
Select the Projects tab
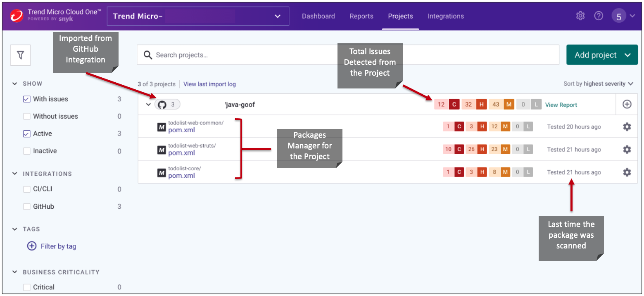click(401, 16)
